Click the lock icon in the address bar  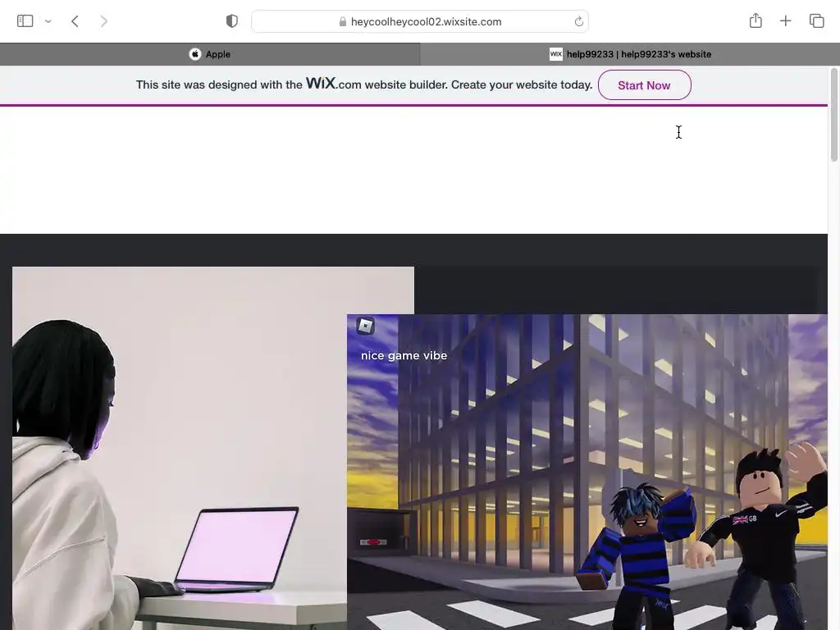342,21
